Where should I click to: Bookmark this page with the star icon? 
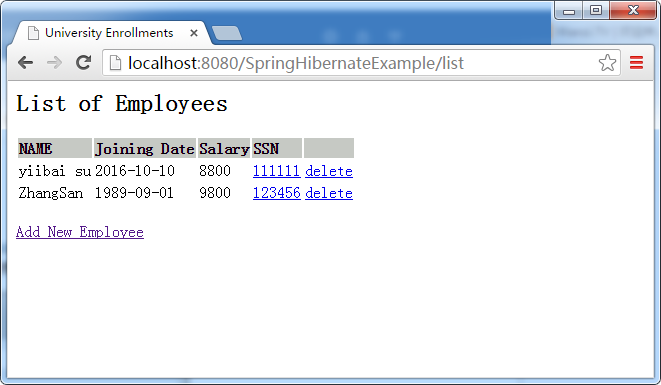pyautogui.click(x=607, y=63)
